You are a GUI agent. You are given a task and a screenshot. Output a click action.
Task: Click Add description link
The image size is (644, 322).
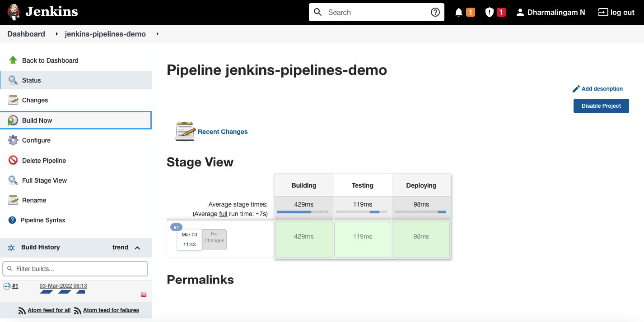tap(602, 89)
